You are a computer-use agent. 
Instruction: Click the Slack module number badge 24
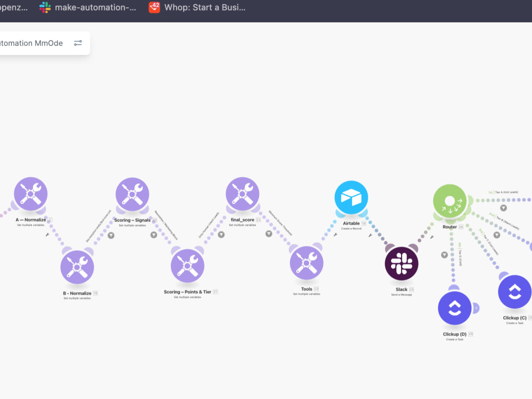tap(412, 289)
